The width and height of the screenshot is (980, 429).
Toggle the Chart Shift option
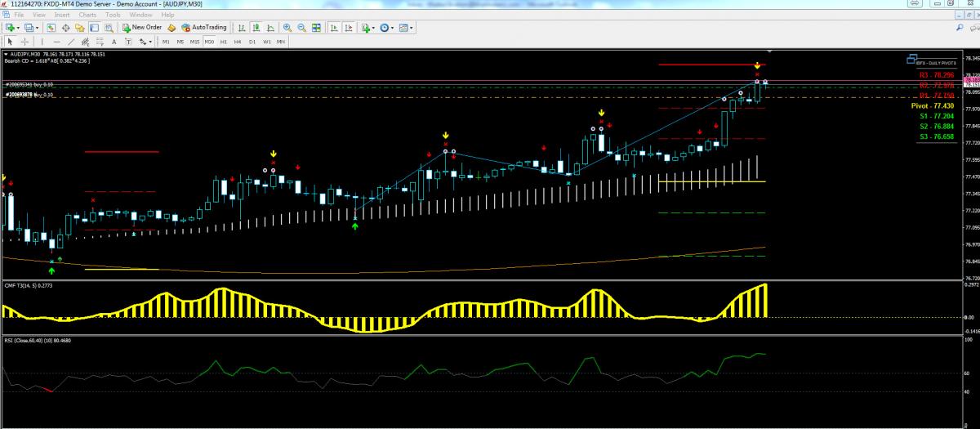pyautogui.click(x=347, y=27)
